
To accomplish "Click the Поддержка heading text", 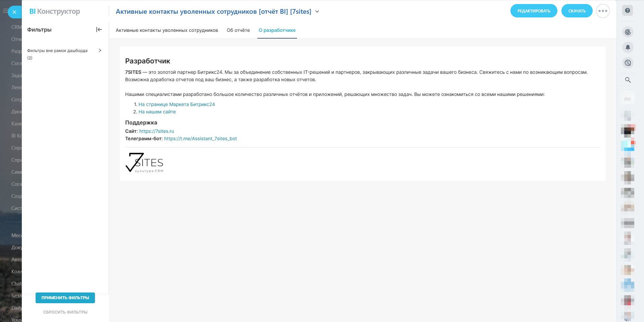I will (x=141, y=122).
